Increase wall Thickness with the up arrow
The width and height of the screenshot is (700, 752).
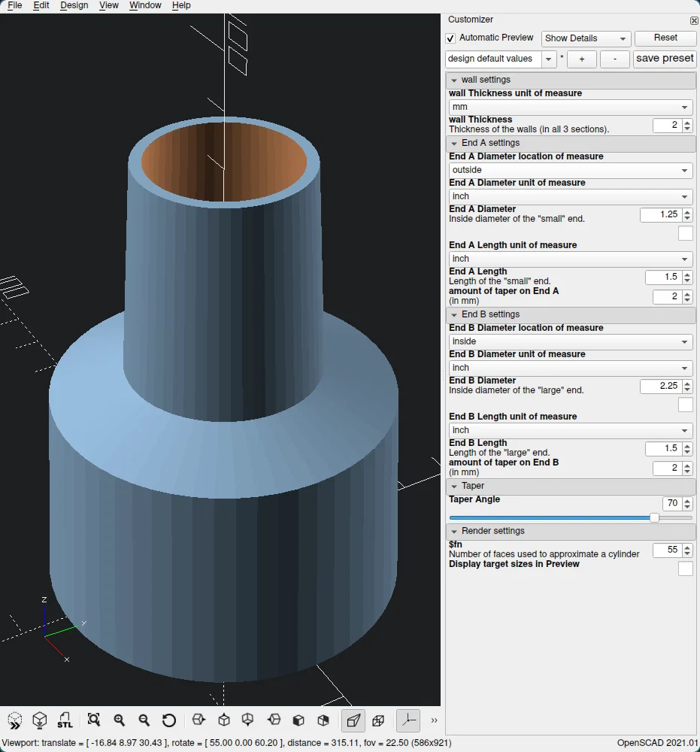(x=687, y=123)
